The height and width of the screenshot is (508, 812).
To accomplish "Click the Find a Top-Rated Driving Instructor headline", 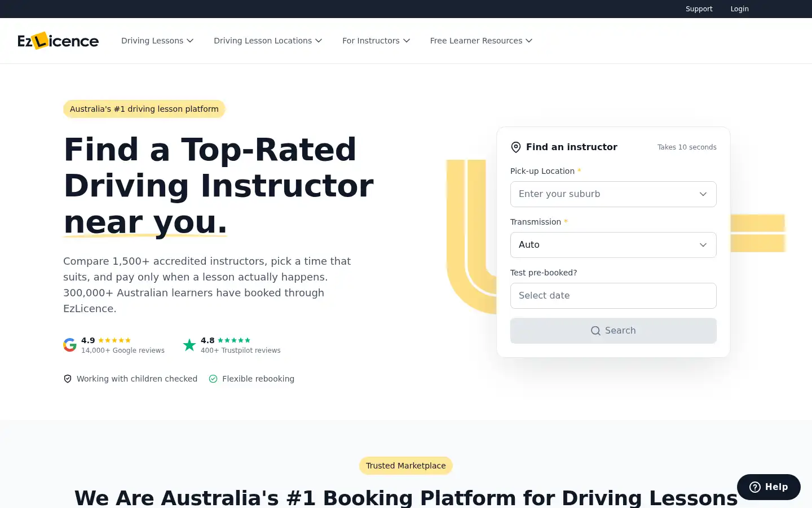I will [x=219, y=186].
